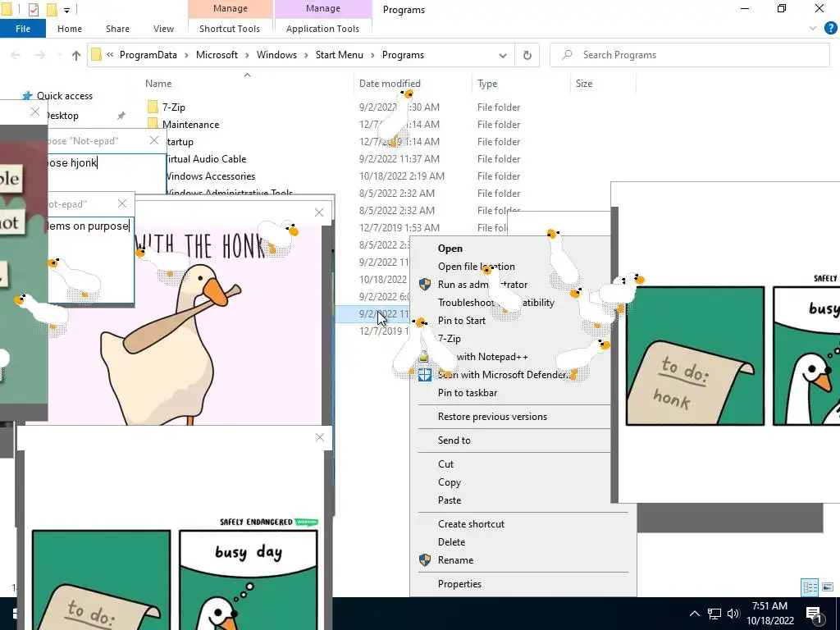The height and width of the screenshot is (630, 840).
Task: Click Start Menu in the address path
Action: pos(339,55)
